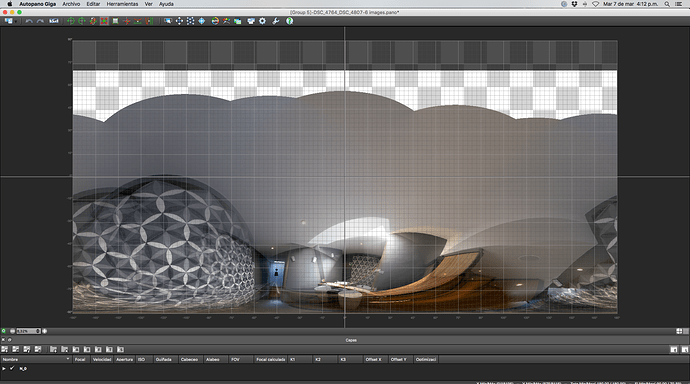This screenshot has width=690, height=384.
Task: Toggle the green zoom fit icon
Action: (4, 331)
